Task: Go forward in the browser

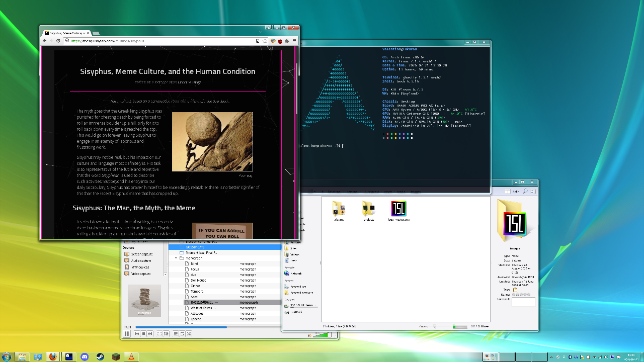Action: (51, 41)
